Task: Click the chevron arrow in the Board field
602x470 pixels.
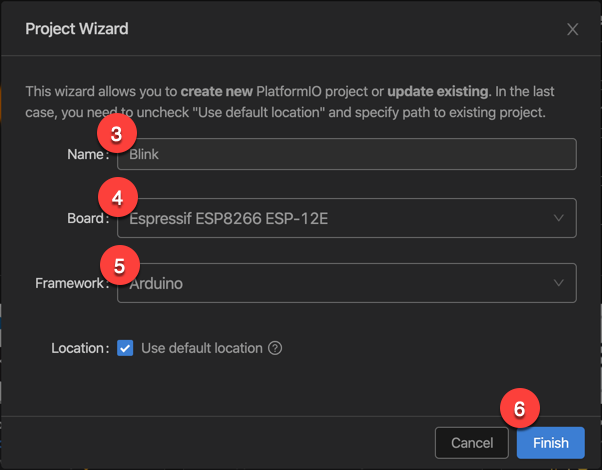Action: click(x=558, y=218)
